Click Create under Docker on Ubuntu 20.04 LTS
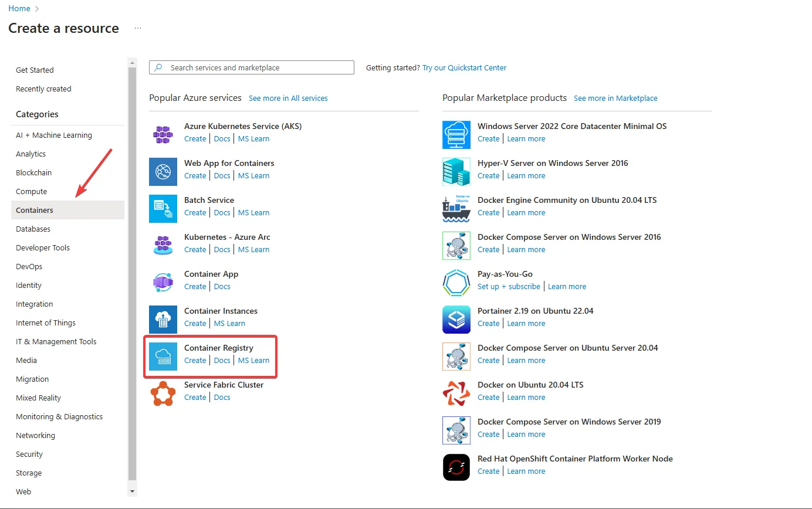 (489, 397)
